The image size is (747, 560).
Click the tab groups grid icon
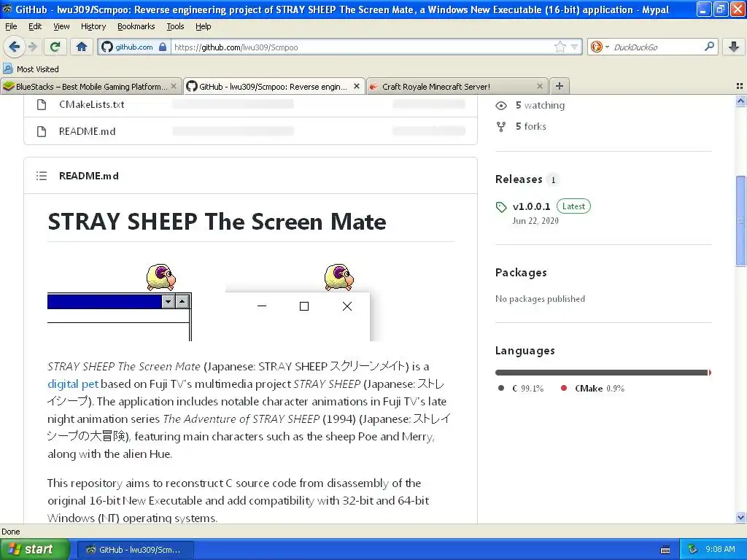[x=740, y=86]
